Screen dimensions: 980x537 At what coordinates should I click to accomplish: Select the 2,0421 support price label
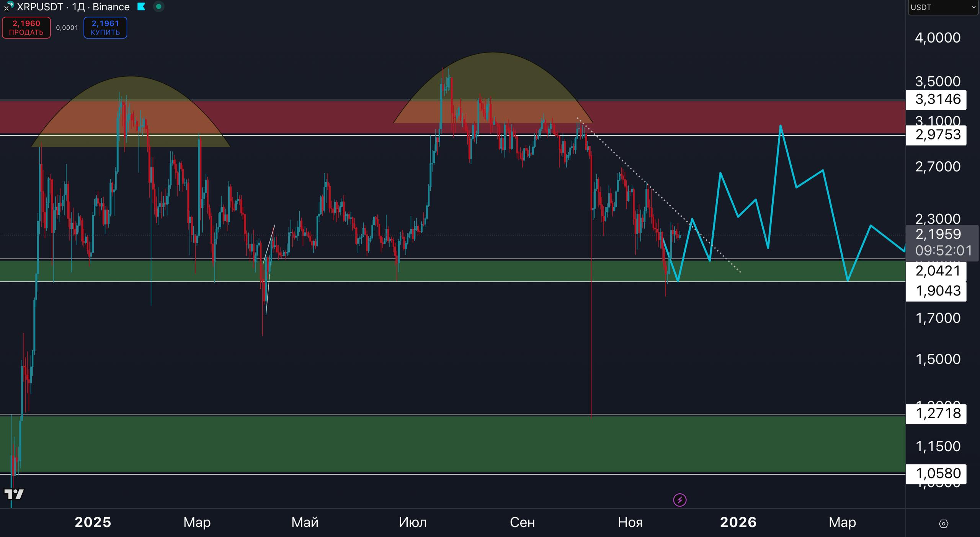[937, 271]
